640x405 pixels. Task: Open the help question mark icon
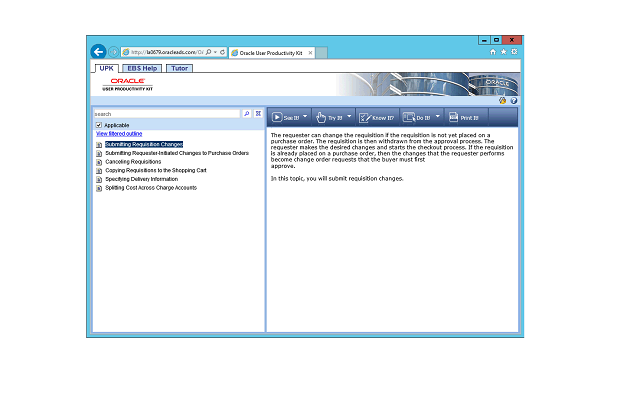[x=513, y=100]
